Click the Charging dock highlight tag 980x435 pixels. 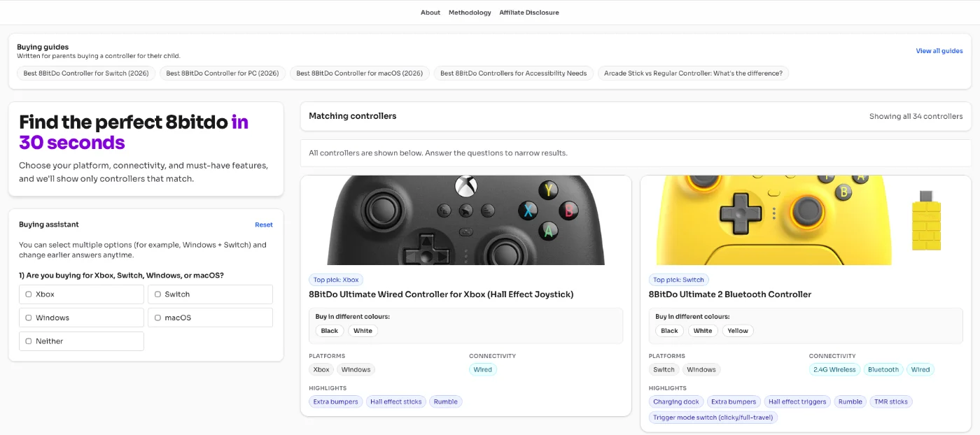click(x=676, y=402)
